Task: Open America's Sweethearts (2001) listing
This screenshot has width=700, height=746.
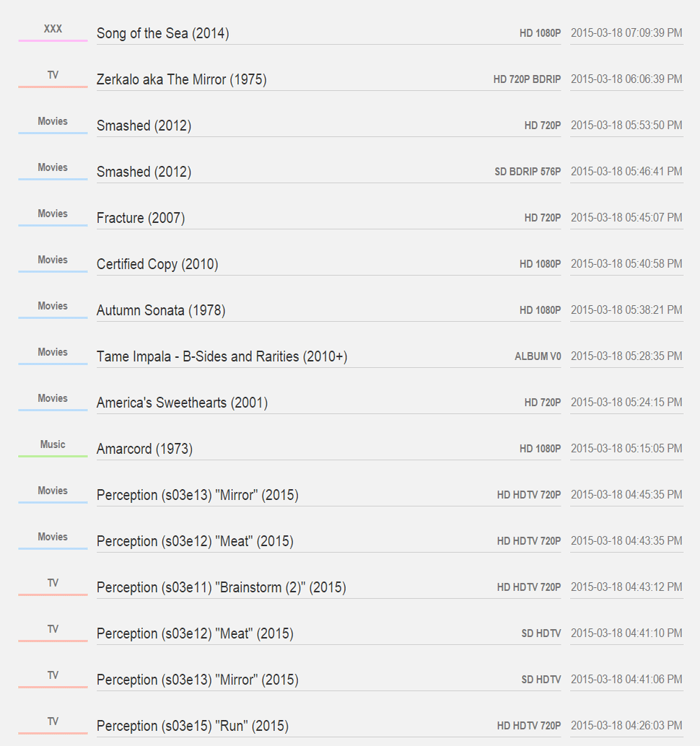Action: coord(182,403)
